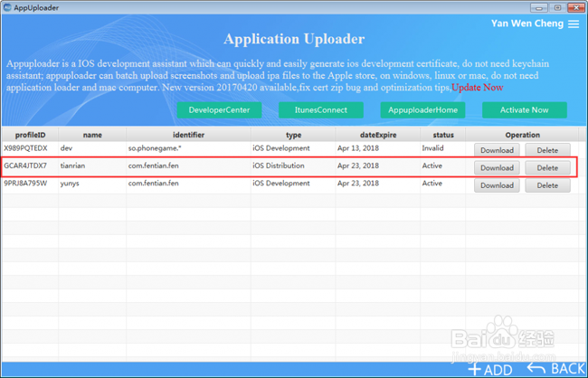Go back using the BACK button
Image resolution: width=588 pixels, height=378 pixels.
coord(555,369)
